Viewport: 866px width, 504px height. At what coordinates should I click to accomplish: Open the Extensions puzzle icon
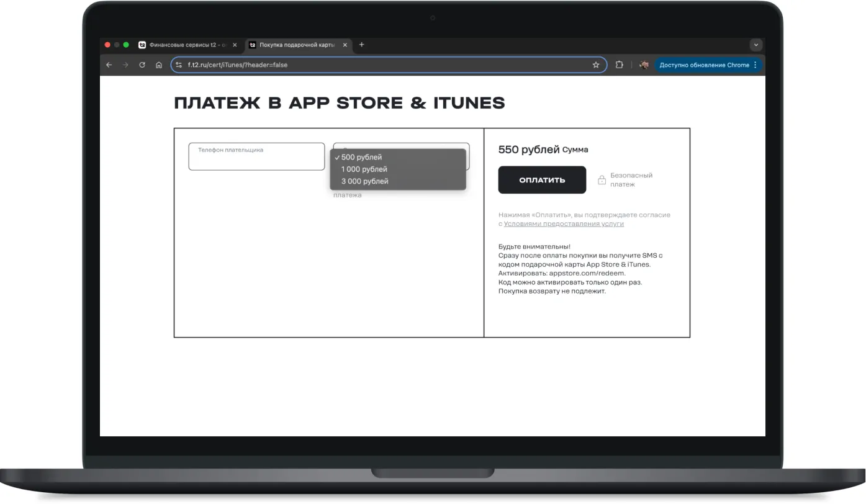[x=619, y=65]
